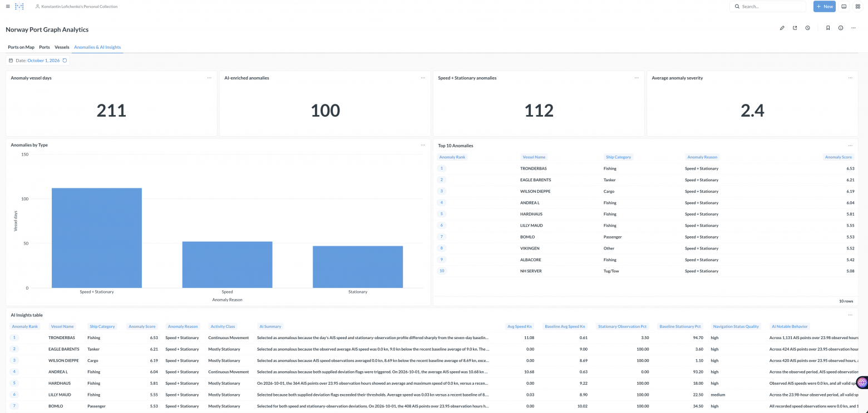The height and width of the screenshot is (413, 868).
Task: Reset the Date filter to default
Action: point(65,60)
